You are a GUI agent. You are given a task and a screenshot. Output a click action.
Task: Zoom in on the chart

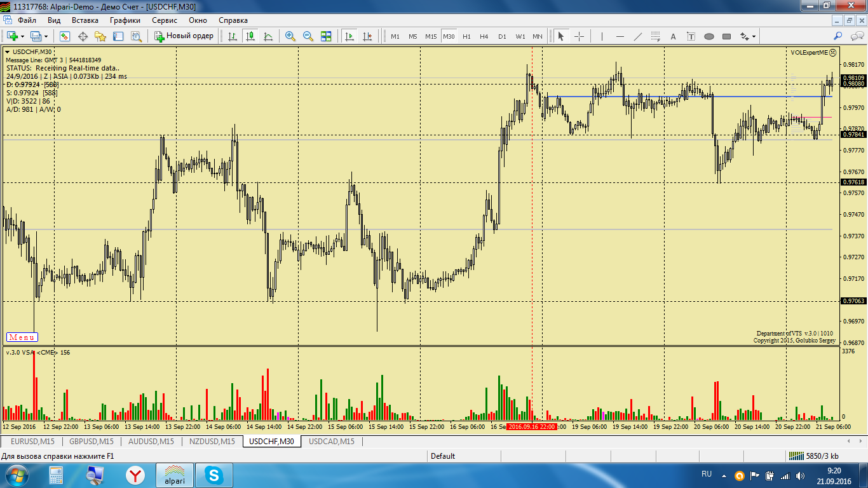coord(290,36)
